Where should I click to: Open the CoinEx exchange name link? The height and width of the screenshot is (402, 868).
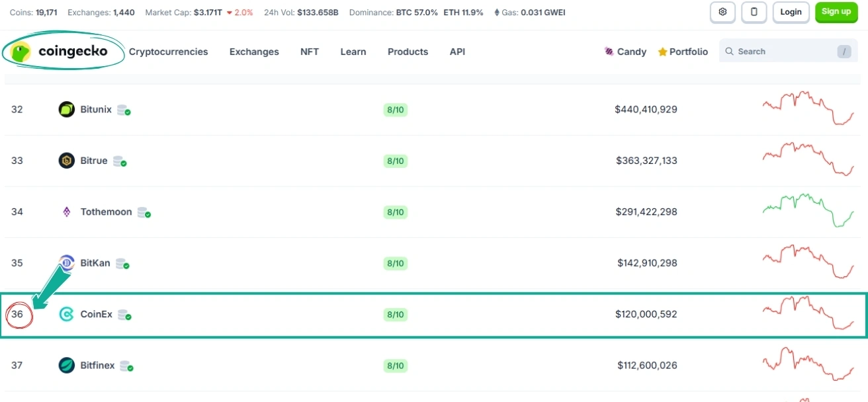97,314
